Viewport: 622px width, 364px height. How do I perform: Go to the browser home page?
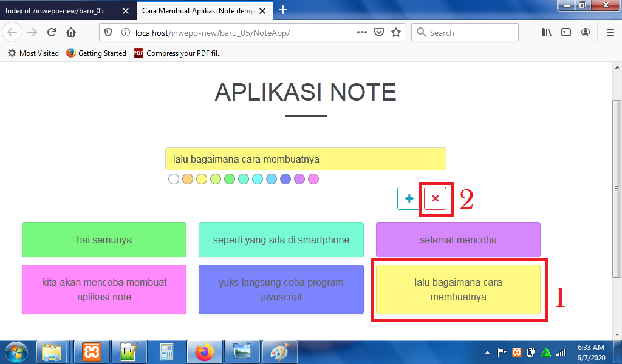coord(71,33)
